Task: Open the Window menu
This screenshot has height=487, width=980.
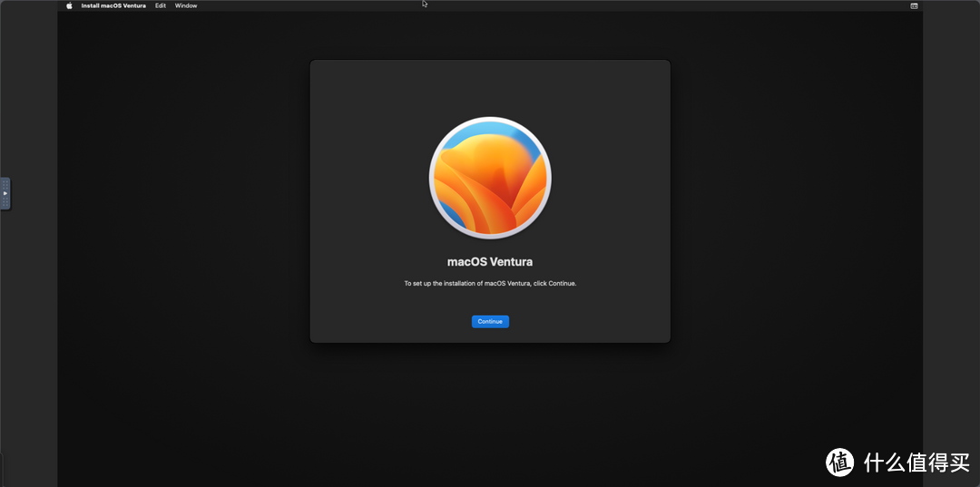Action: [x=186, y=5]
